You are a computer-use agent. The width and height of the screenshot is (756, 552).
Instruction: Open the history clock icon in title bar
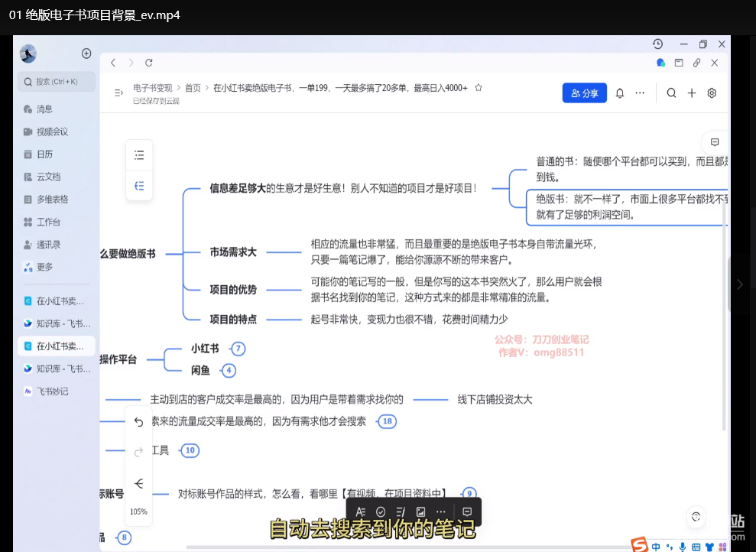click(657, 44)
